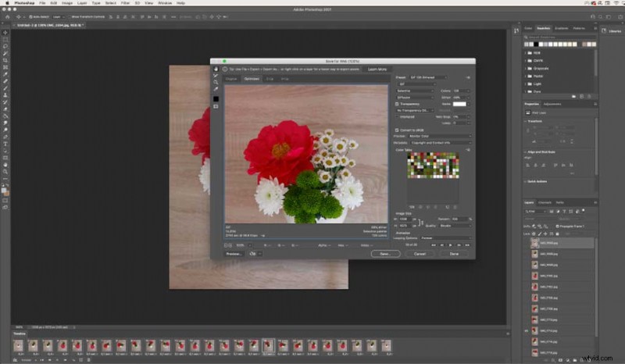The width and height of the screenshot is (625, 364).
Task: Open the Selective color reduction dropdown
Action: pyautogui.click(x=415, y=91)
